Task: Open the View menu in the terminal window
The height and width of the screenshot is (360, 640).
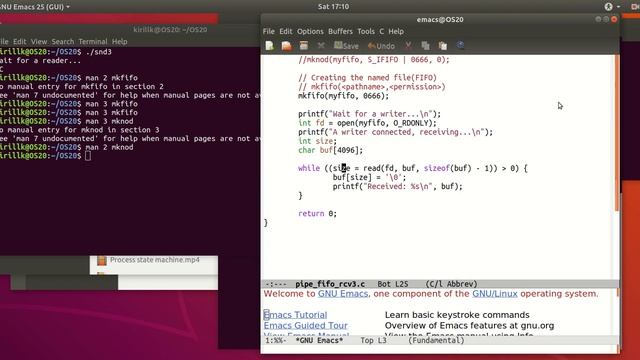Action: [39, 42]
